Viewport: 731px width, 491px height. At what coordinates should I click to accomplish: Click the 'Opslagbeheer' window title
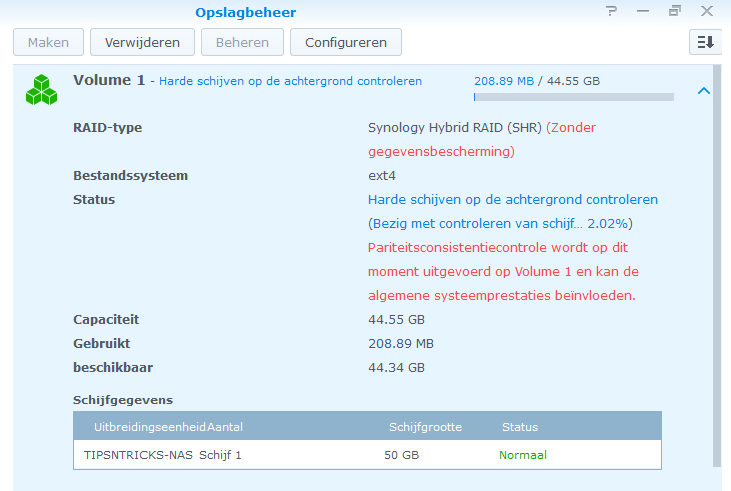[246, 13]
